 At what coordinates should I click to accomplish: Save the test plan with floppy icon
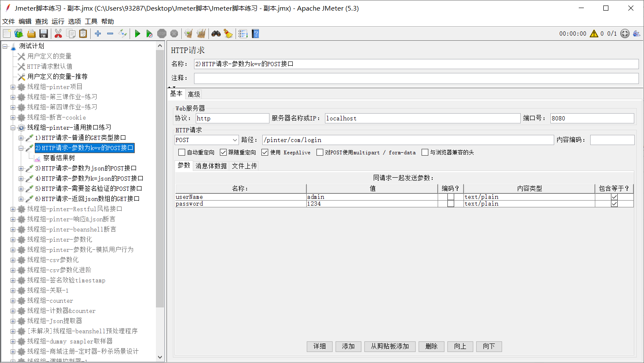[43, 34]
